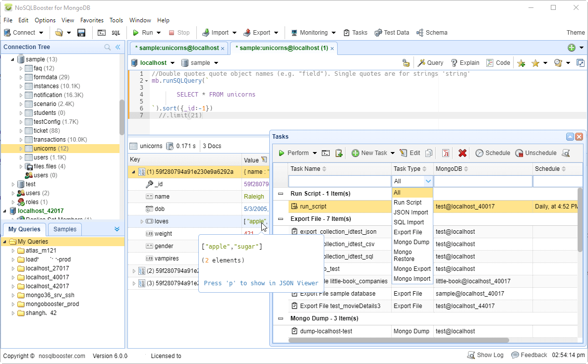Click the lock icon in editor toolbar

pos(406,63)
